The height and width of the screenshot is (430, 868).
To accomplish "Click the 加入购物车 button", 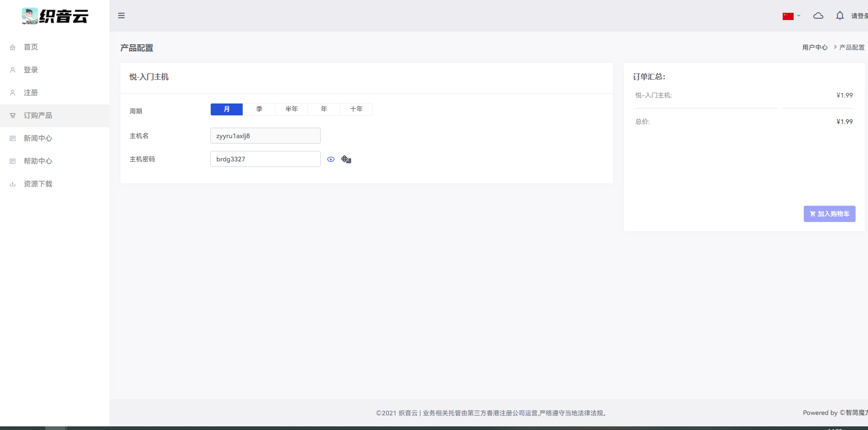I will point(829,214).
